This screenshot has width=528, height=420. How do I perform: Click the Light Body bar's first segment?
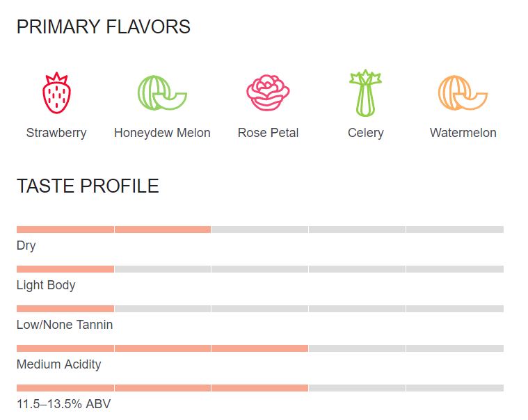coord(65,269)
